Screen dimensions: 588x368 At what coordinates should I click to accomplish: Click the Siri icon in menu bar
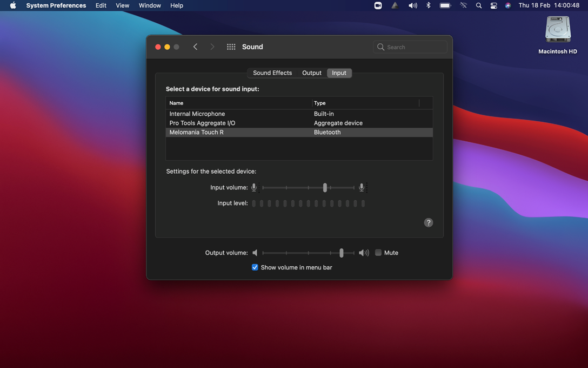coord(508,5)
